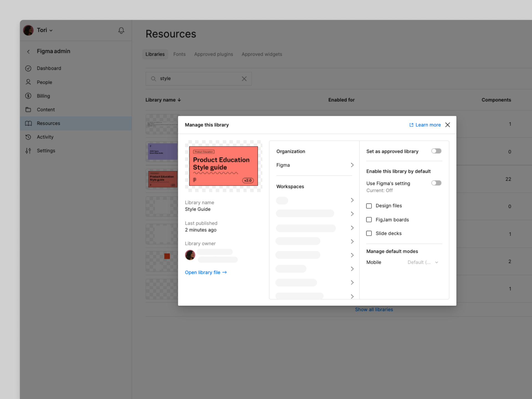Toggle Set as approved library switch
The width and height of the screenshot is (532, 399).
point(436,151)
